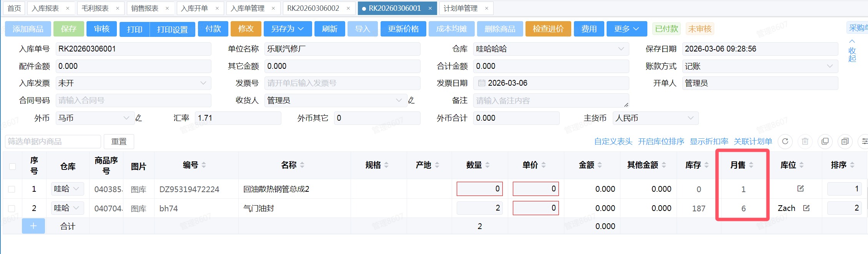The height and width of the screenshot is (254, 868).
Task: Click the 备注 remarks text area
Action: click(x=551, y=100)
